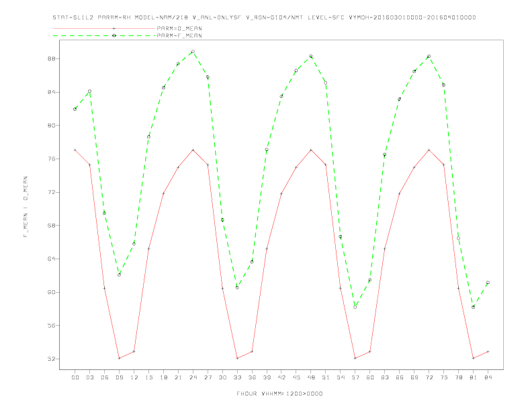Click x-axis tick label 54
Viewport: 532px width, 411px height.
[341, 377]
